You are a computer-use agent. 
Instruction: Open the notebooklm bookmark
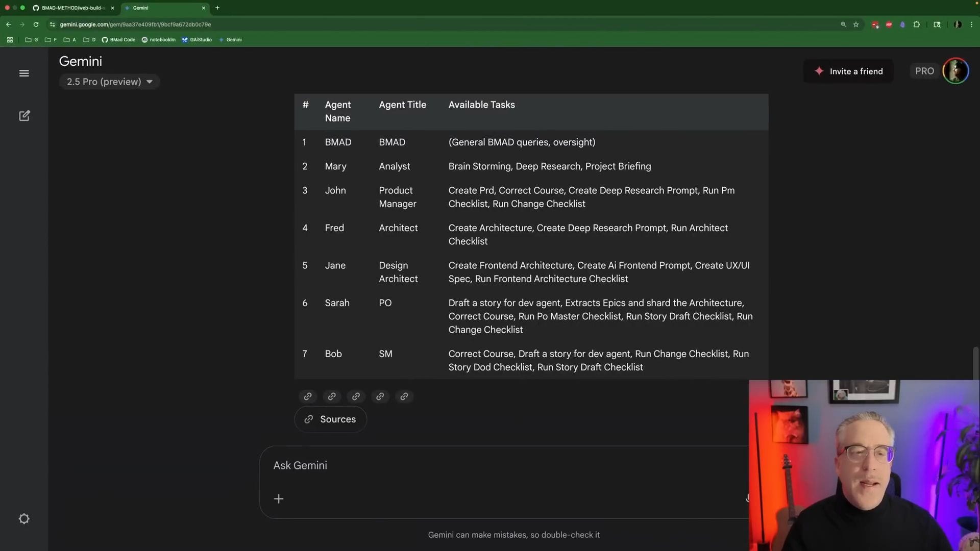pos(159,40)
